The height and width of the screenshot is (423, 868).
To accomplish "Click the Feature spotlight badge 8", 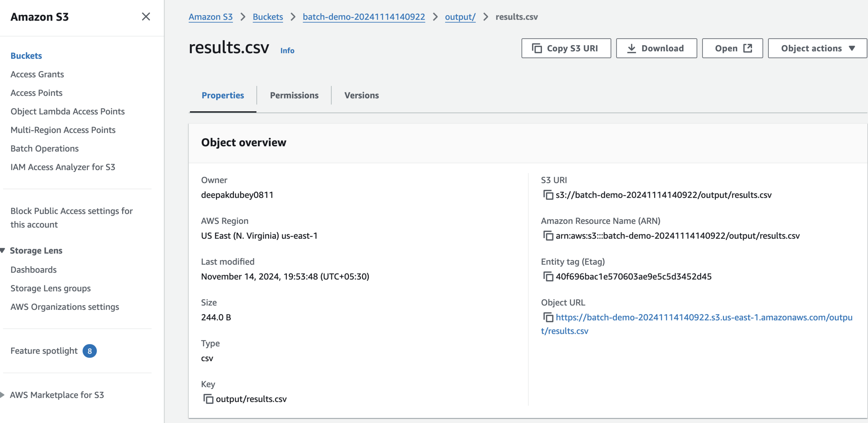I will [x=90, y=351].
